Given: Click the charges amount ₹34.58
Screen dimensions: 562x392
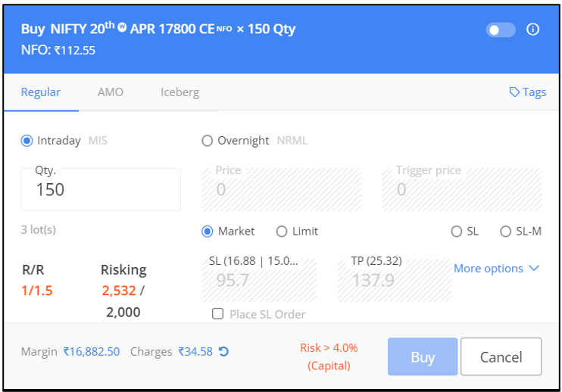Looking at the screenshot, I should 195,351.
